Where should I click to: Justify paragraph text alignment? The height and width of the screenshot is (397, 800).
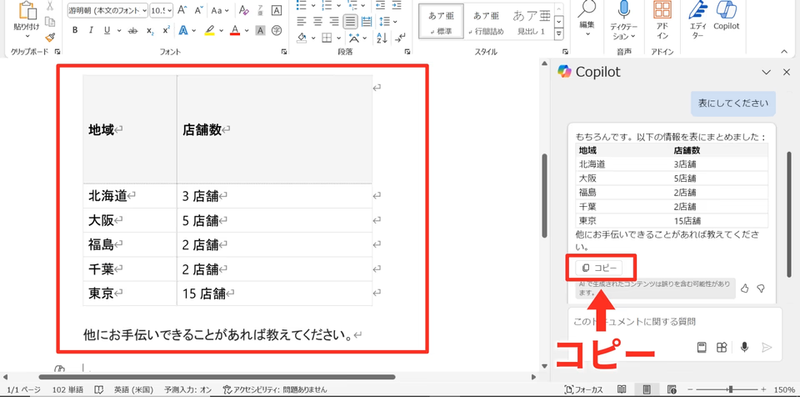click(x=350, y=21)
